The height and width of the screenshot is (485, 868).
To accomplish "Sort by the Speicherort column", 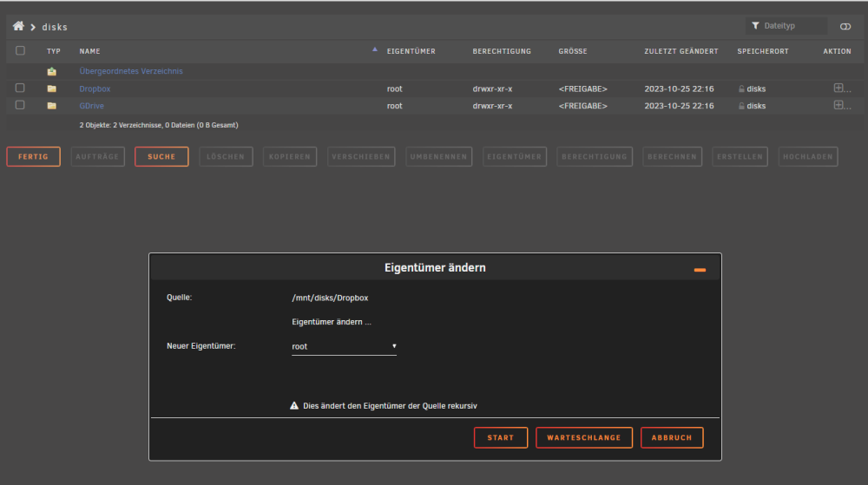I will pos(763,51).
